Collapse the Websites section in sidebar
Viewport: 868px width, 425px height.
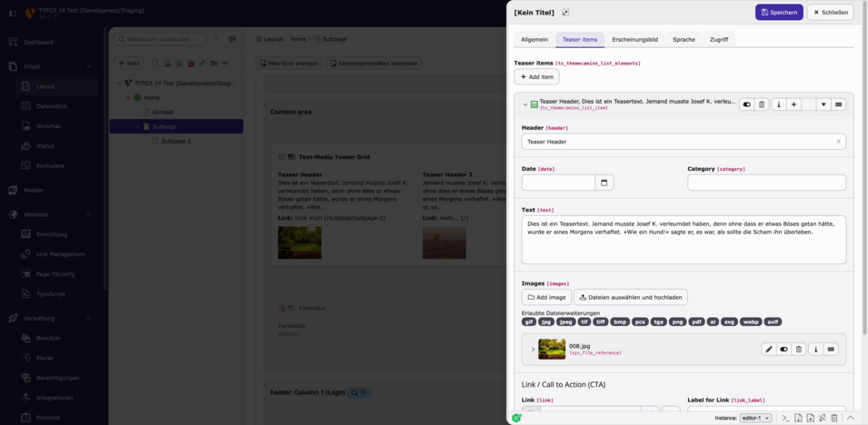click(88, 214)
